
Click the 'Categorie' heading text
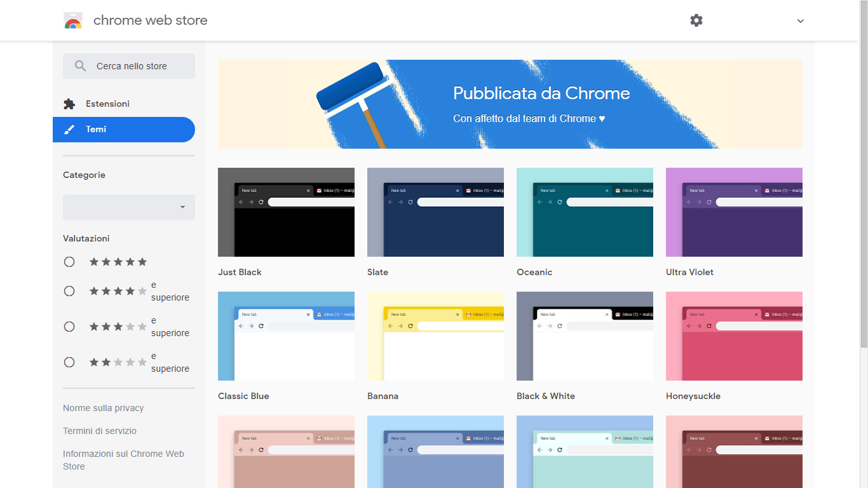[x=84, y=175]
